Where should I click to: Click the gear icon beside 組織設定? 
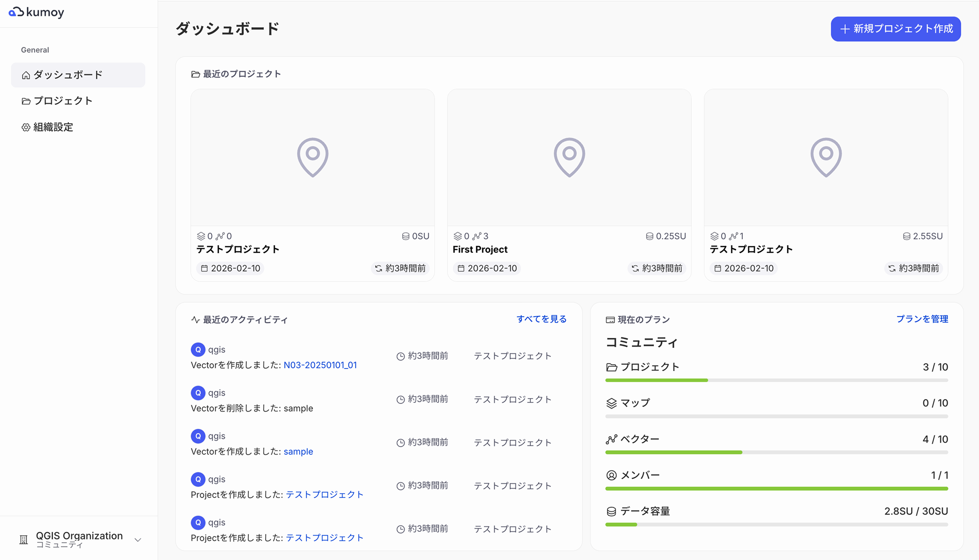click(25, 127)
